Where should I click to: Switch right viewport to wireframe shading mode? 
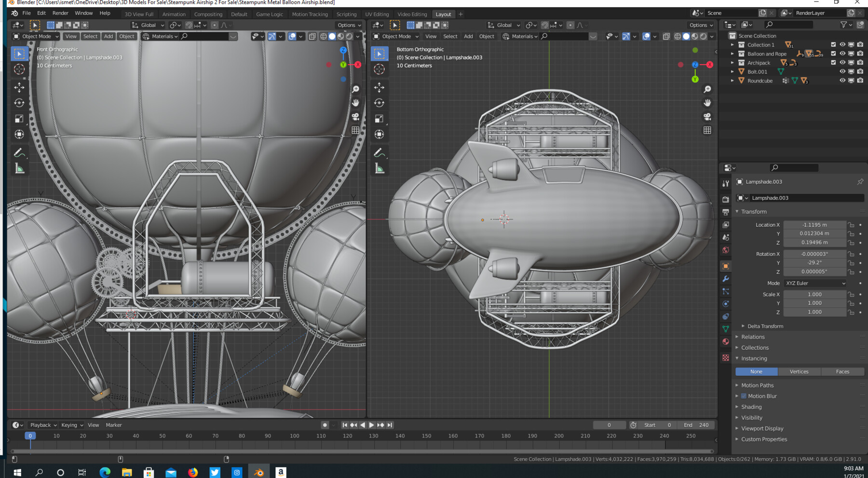(x=678, y=37)
